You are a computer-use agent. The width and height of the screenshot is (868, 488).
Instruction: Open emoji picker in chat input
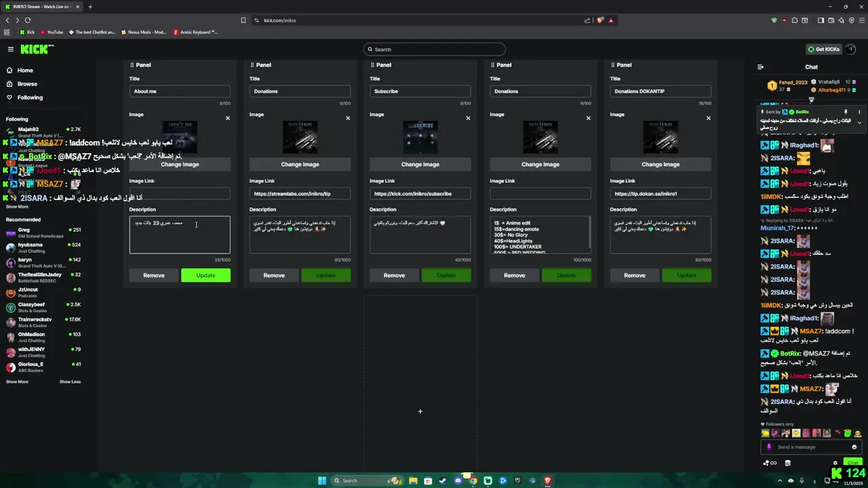[x=854, y=447]
